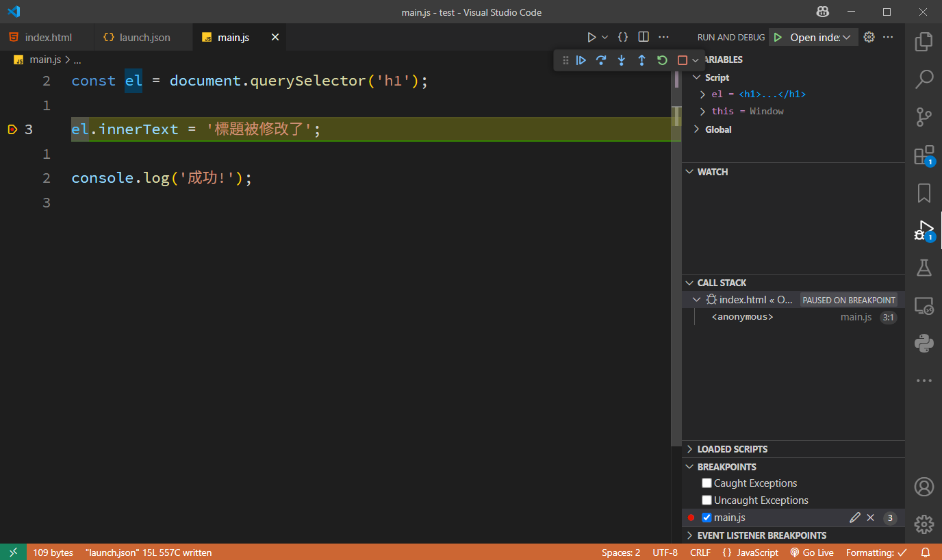Click 109 bytes in status bar
Image resolution: width=942 pixels, height=560 pixels.
pos(53,552)
